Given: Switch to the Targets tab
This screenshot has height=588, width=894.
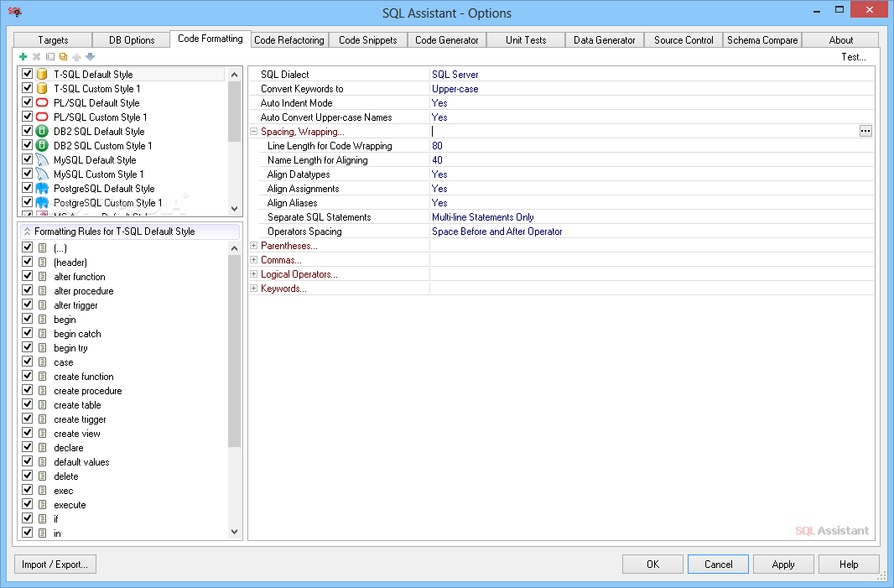Looking at the screenshot, I should 53,40.
